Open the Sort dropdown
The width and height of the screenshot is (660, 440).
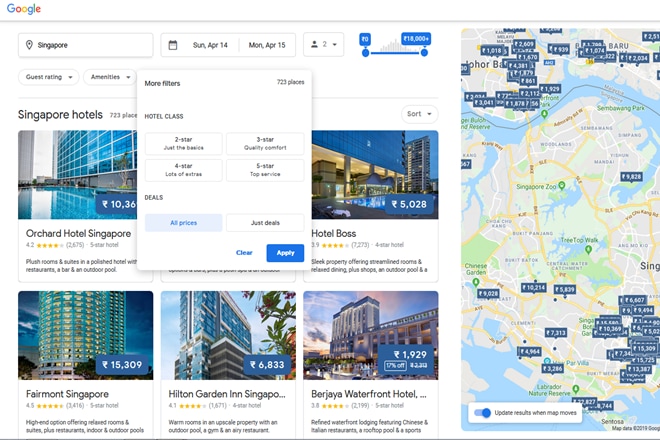(420, 114)
